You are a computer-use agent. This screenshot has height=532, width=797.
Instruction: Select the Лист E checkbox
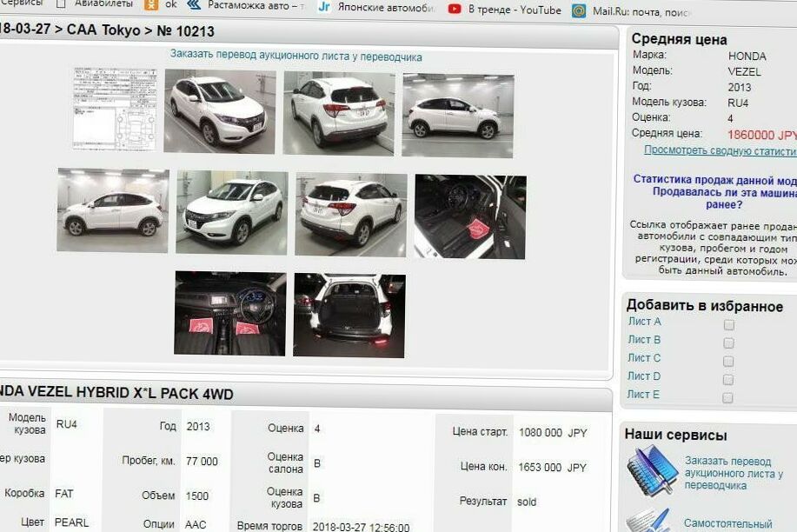tap(727, 398)
